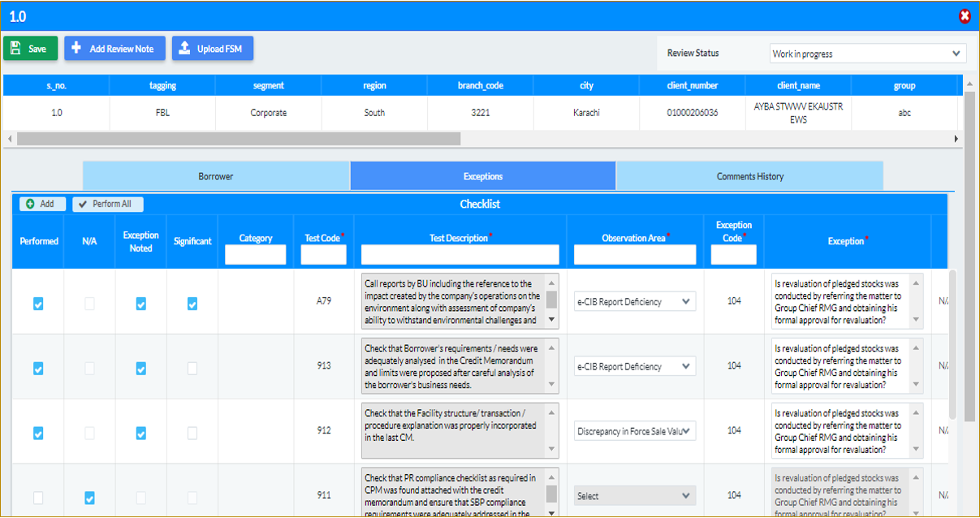This screenshot has height=518, width=980.
Task: Click the Perform All button
Action: click(107, 204)
